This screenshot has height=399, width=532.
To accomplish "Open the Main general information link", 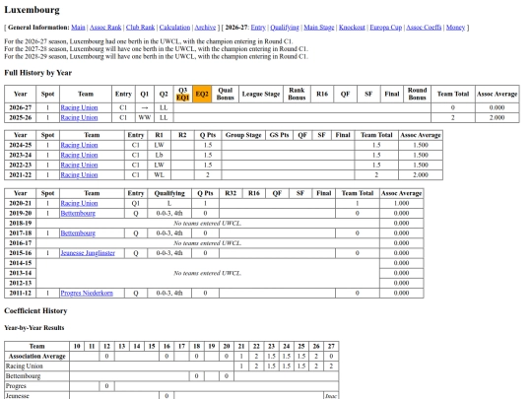I will [78, 28].
